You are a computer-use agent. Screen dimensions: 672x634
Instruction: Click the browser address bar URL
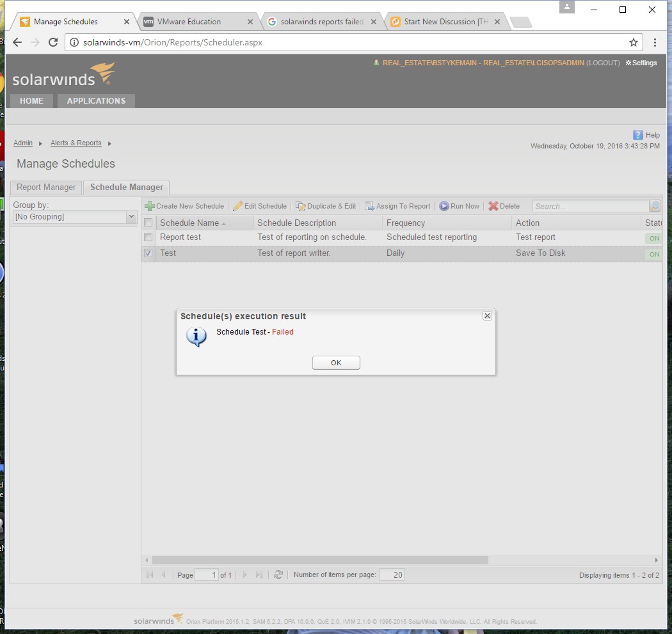pyautogui.click(x=173, y=42)
